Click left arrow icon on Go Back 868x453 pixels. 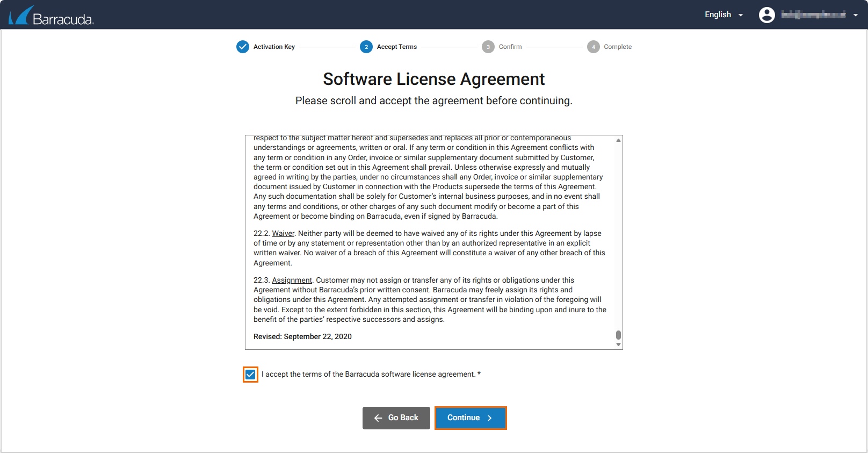(378, 418)
